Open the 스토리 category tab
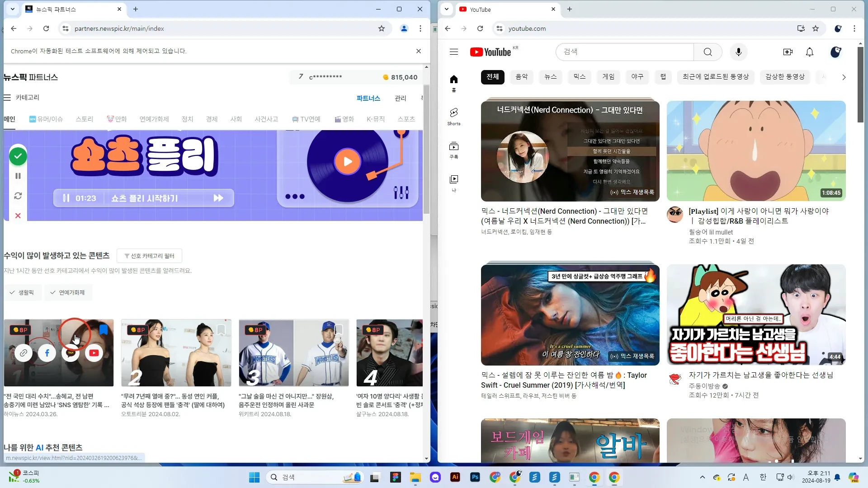Screen dimensions: 868x488 (x=84, y=119)
